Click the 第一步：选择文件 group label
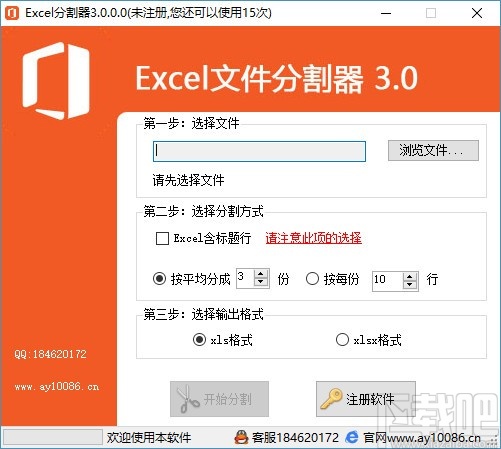501x449 pixels. click(191, 123)
